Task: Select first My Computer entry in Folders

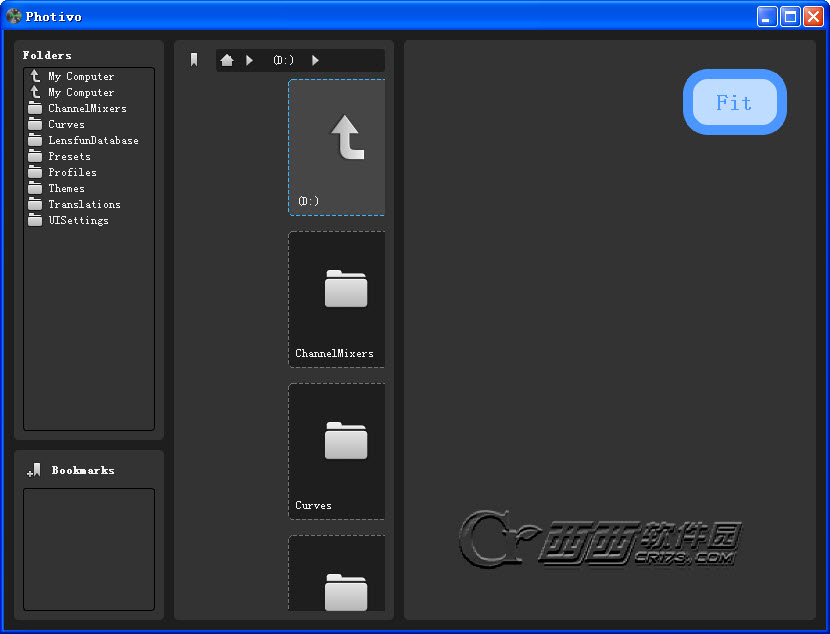Action: pos(89,76)
